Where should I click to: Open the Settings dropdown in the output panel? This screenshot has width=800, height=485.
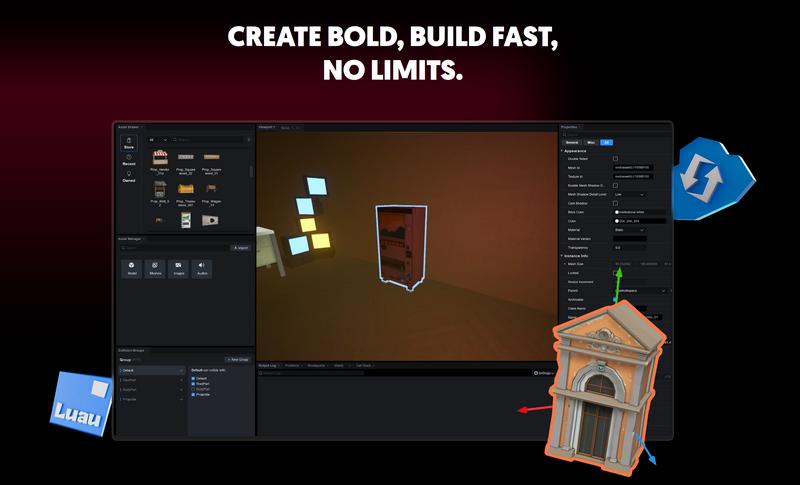[544, 373]
